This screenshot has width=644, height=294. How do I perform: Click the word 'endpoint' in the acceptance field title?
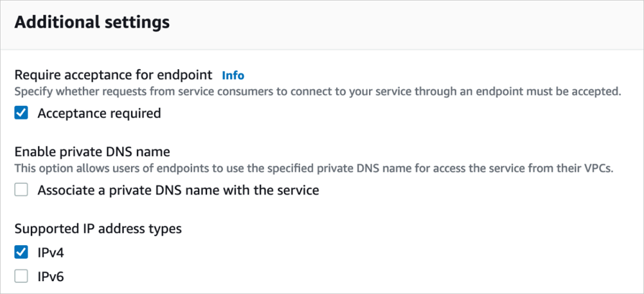click(x=188, y=75)
